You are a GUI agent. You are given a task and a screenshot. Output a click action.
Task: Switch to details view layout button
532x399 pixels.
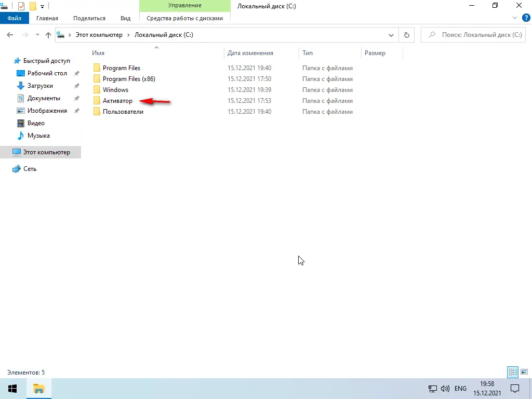click(x=513, y=372)
